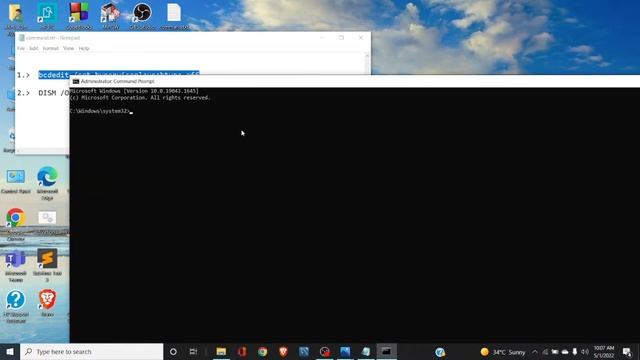Open File Explorer from the taskbar

click(x=221, y=351)
